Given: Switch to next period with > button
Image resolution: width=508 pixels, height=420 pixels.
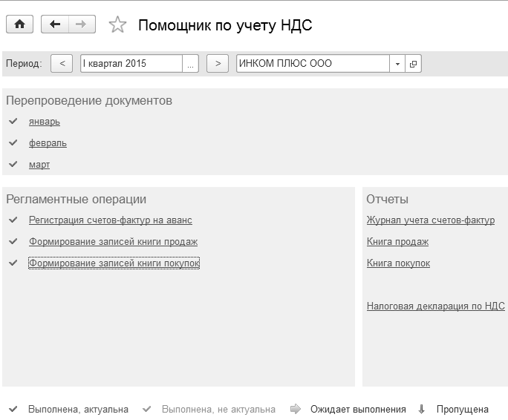Looking at the screenshot, I should 218,64.
